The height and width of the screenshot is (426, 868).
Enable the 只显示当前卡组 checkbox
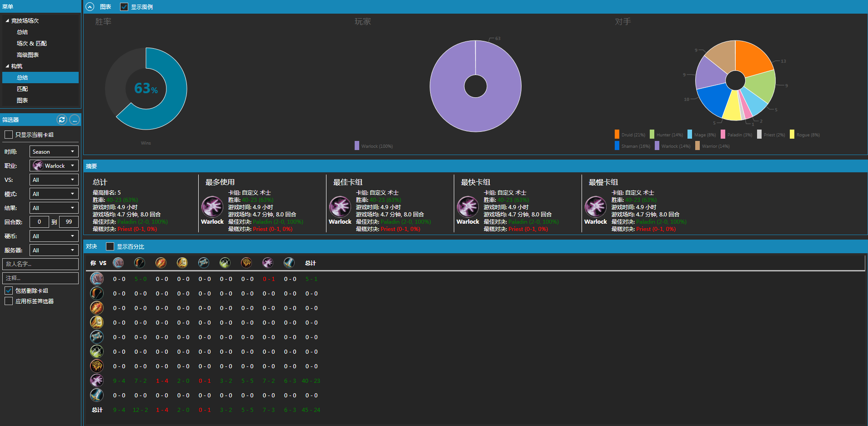(x=9, y=135)
